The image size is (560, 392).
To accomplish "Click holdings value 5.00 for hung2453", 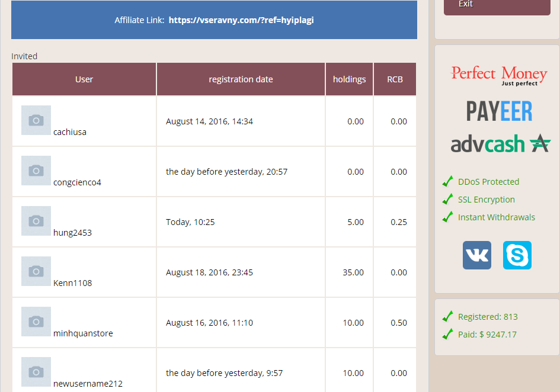I will 356,222.
